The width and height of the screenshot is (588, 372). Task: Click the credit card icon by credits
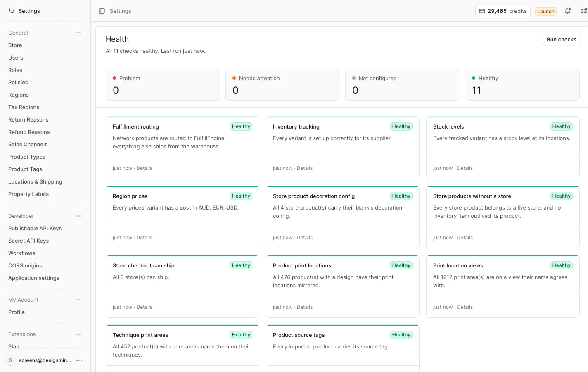[x=482, y=11]
